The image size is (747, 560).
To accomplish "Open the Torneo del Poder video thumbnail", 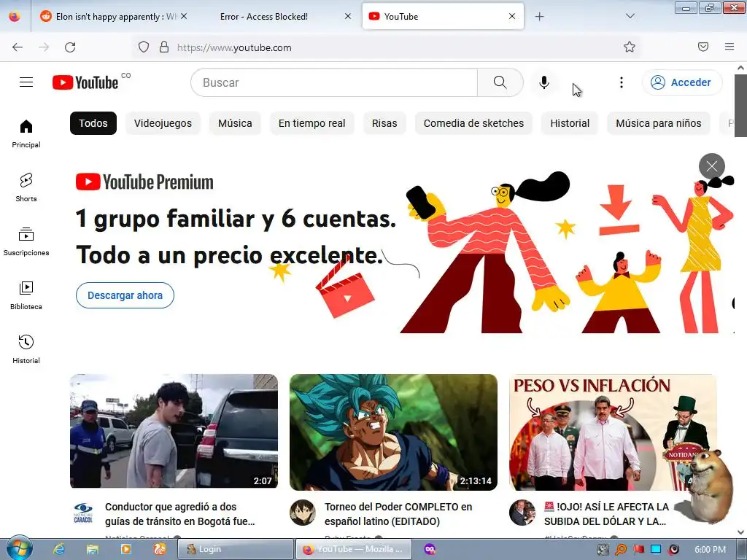I will point(393,432).
